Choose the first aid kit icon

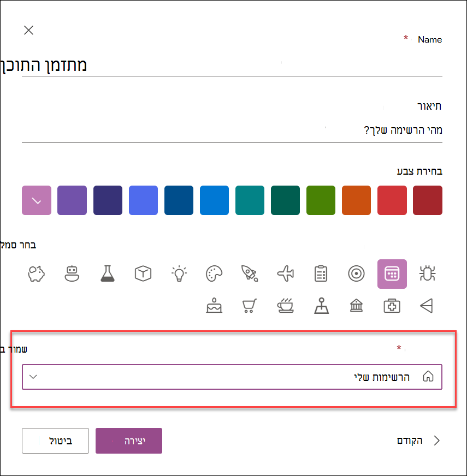pos(392,306)
